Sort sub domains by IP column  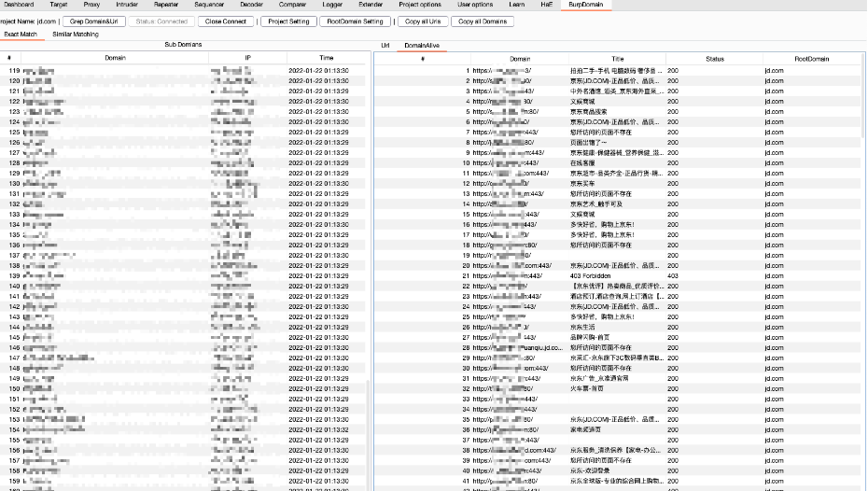point(247,58)
